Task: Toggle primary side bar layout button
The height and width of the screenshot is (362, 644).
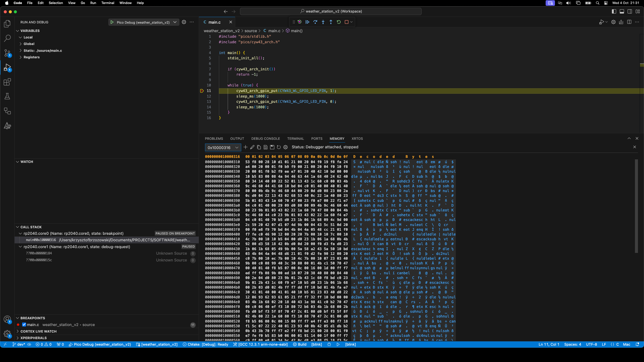Action: pos(614,11)
